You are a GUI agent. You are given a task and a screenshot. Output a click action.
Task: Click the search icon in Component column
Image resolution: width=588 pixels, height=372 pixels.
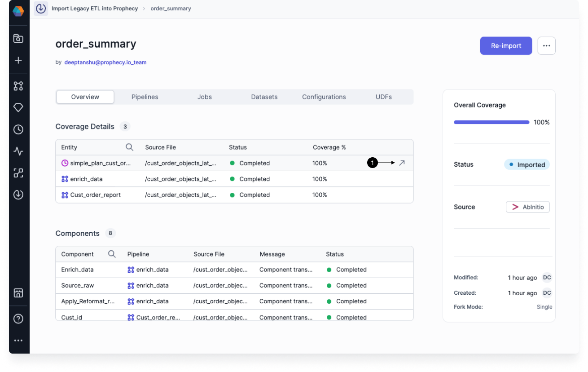[x=112, y=254]
